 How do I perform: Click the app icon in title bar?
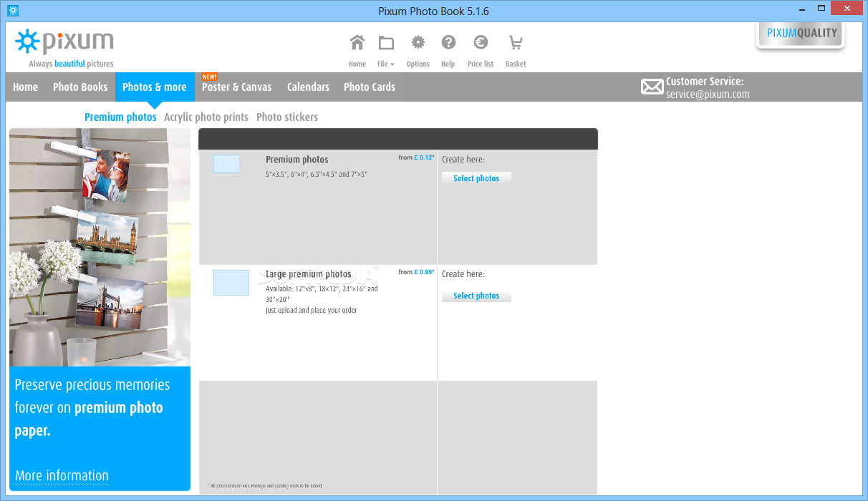[x=12, y=10]
